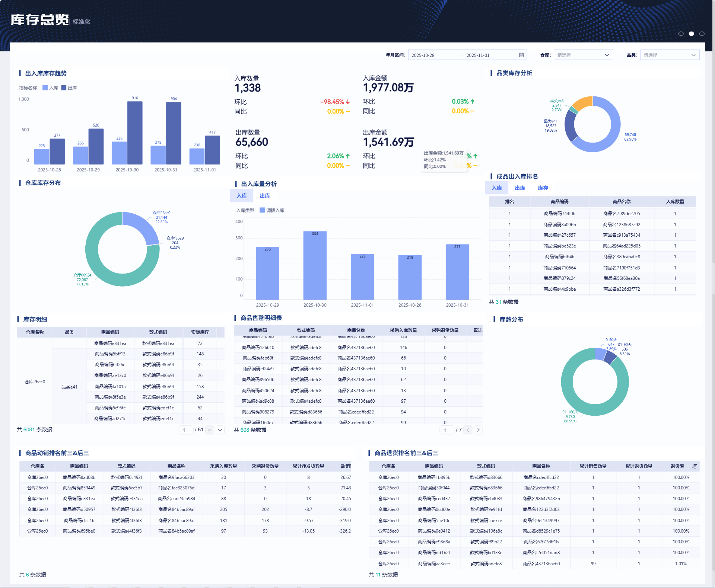Viewport: 715px width, 588px height.
Task: Open the date range calendar icon
Action: pos(521,55)
